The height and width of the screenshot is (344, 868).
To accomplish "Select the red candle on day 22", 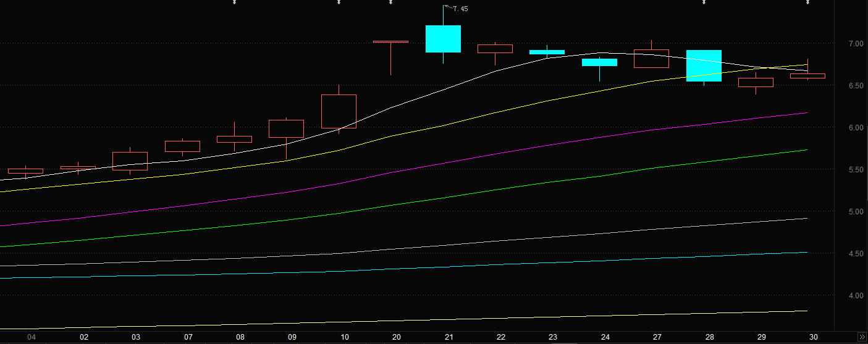I will [495, 49].
